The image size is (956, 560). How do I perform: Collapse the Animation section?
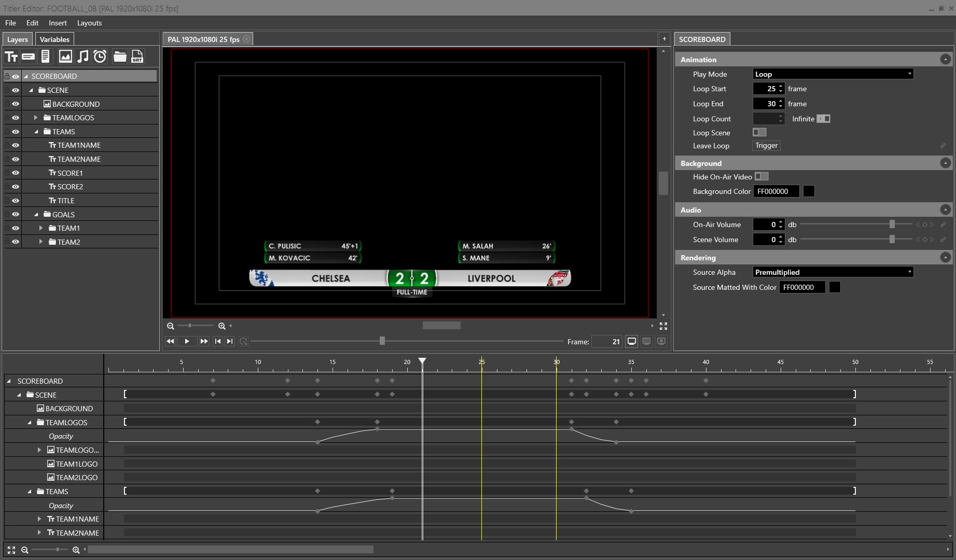coord(946,60)
